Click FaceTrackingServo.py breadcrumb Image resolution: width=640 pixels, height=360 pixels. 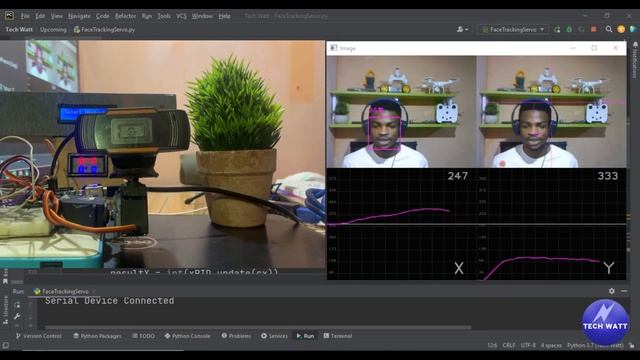point(104,29)
